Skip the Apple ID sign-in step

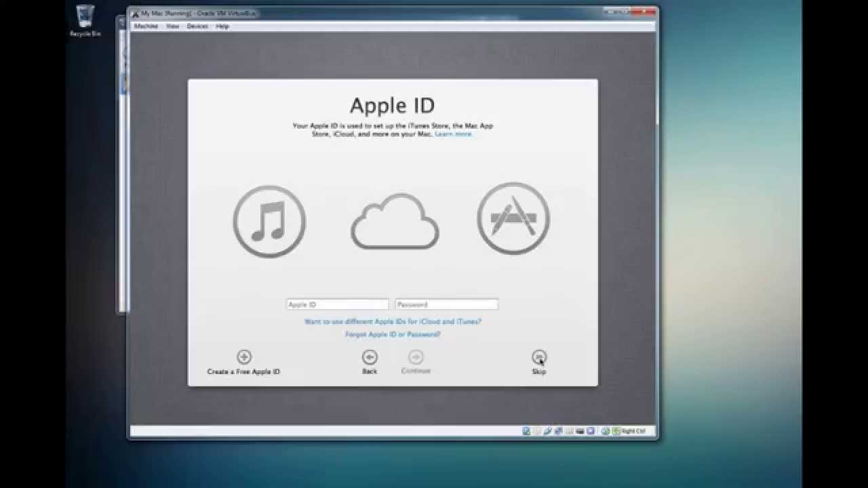(x=539, y=363)
